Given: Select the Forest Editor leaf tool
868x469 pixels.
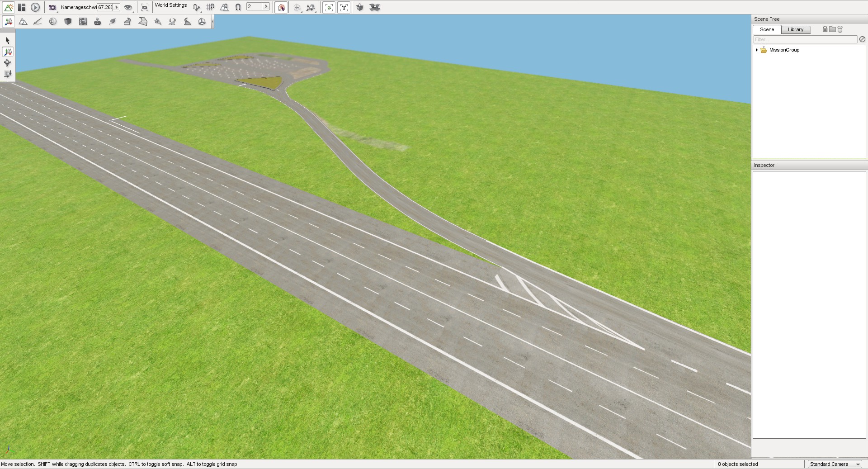Looking at the screenshot, I should [113, 22].
